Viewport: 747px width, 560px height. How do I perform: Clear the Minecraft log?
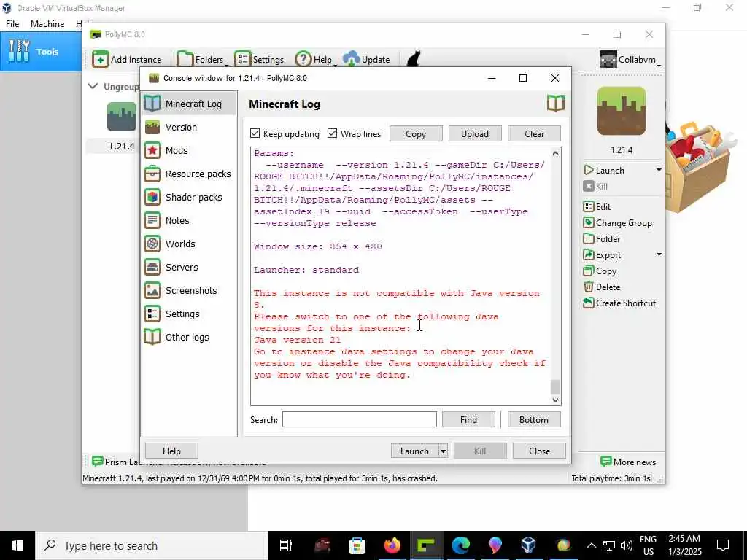point(534,134)
